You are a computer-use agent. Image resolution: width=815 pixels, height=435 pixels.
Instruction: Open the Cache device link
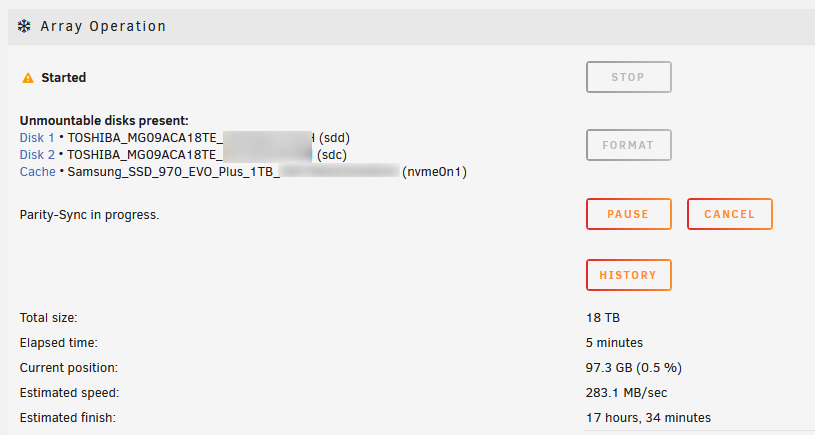coord(37,172)
